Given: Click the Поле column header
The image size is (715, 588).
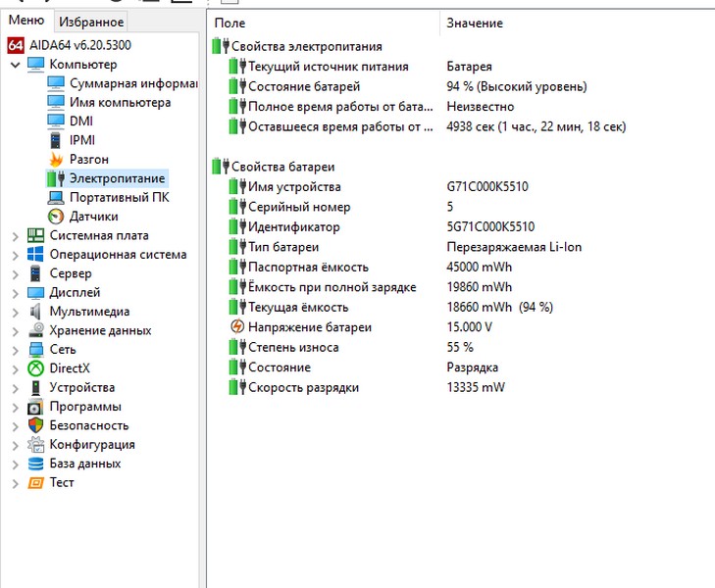Looking at the screenshot, I should pos(230,23).
